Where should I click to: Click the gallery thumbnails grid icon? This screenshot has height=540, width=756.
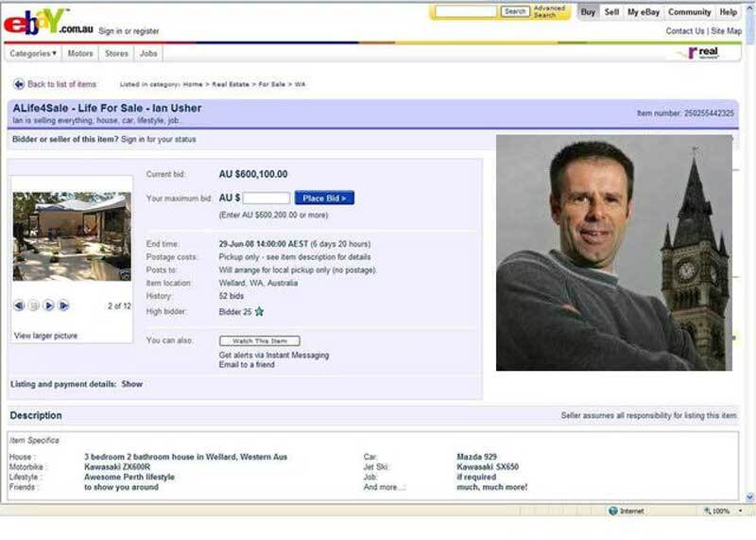click(34, 305)
